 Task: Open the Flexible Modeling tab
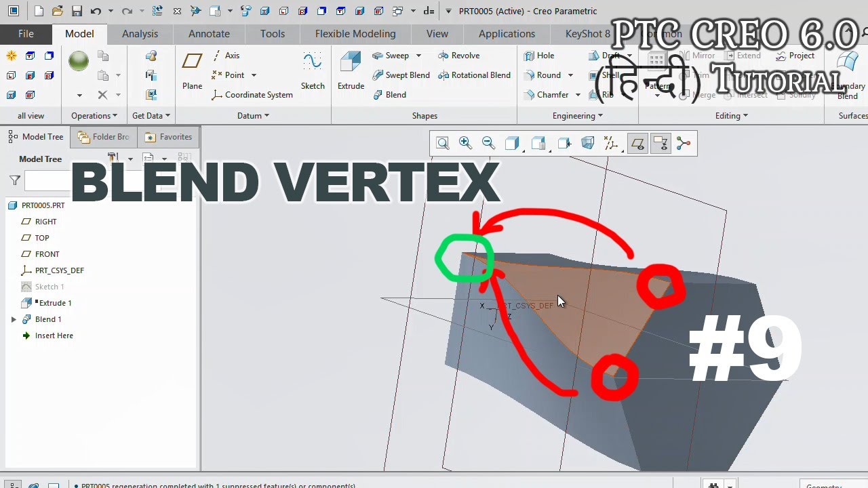click(x=355, y=34)
